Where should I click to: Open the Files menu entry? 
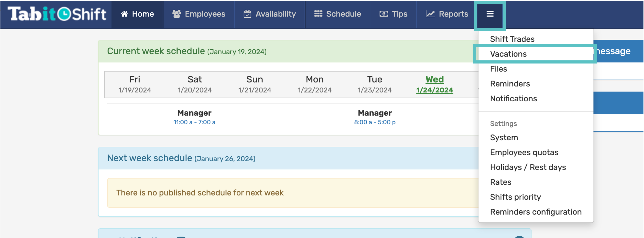click(x=498, y=69)
